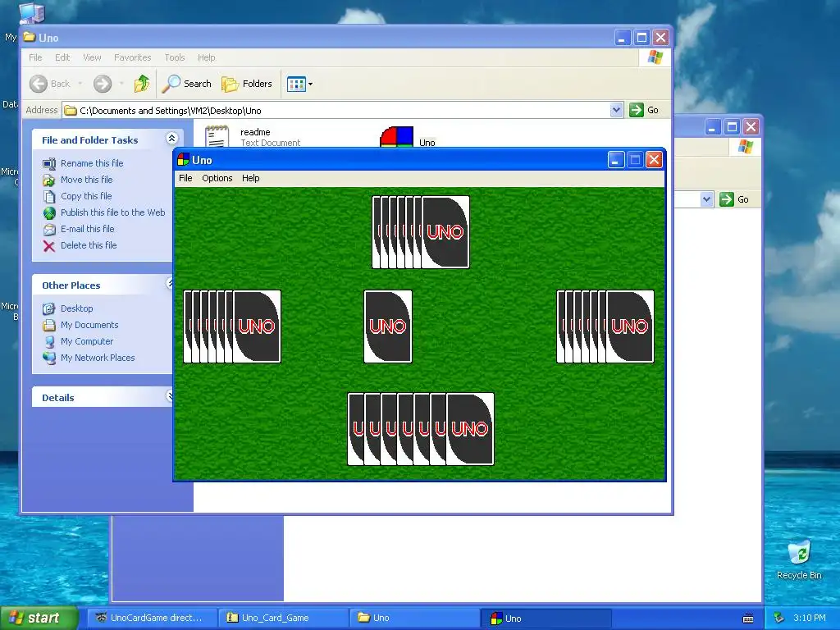
Task: Open the Help menu in Uno game
Action: pos(250,178)
